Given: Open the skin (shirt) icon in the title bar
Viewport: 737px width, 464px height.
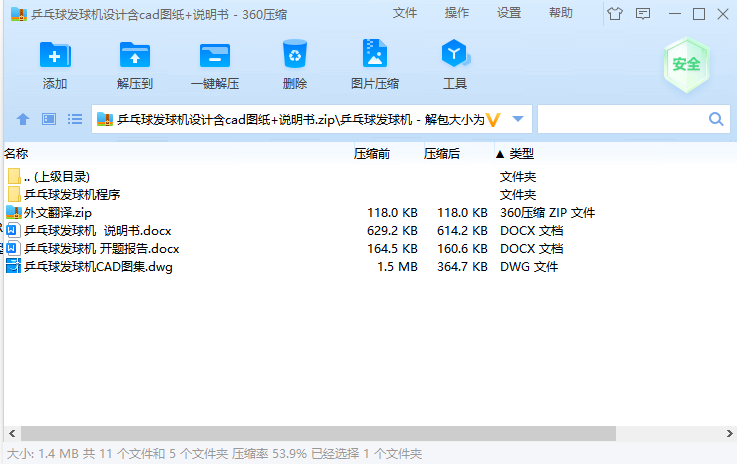Looking at the screenshot, I should point(615,14).
